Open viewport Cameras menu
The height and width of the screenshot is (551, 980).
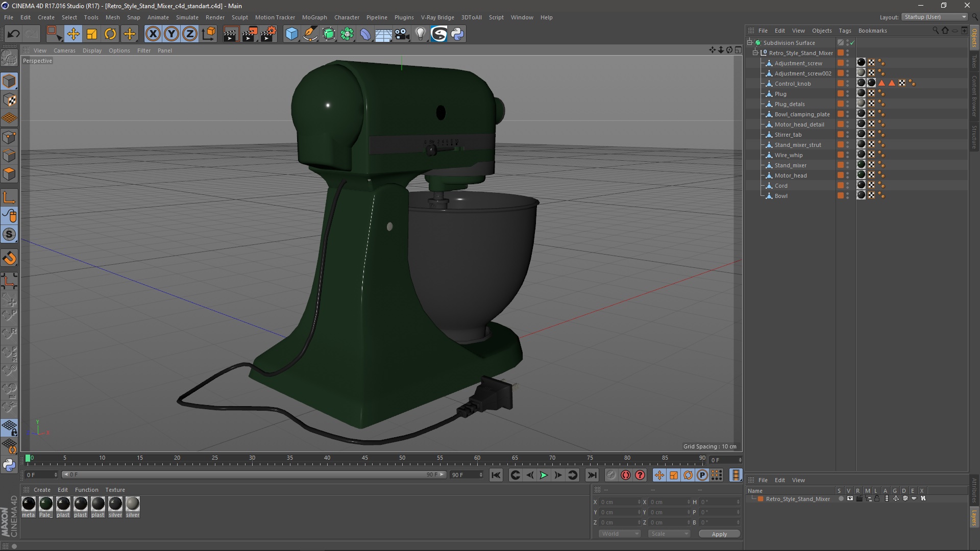(64, 51)
